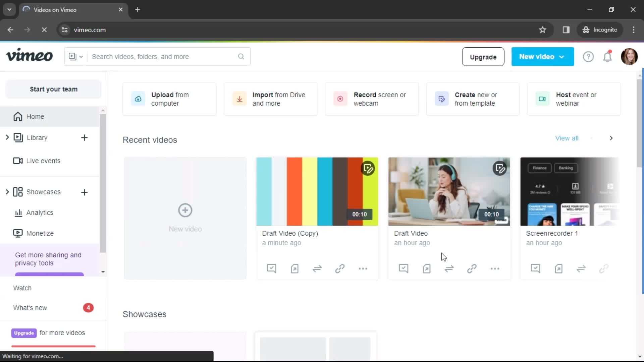Expand the Library tree item
The image size is (644, 362).
pyautogui.click(x=7, y=137)
